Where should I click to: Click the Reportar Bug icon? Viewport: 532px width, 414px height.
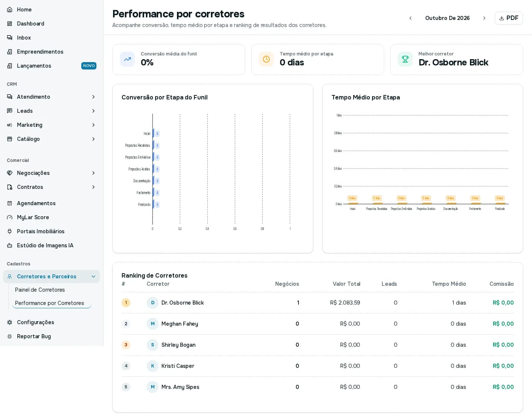(10, 336)
